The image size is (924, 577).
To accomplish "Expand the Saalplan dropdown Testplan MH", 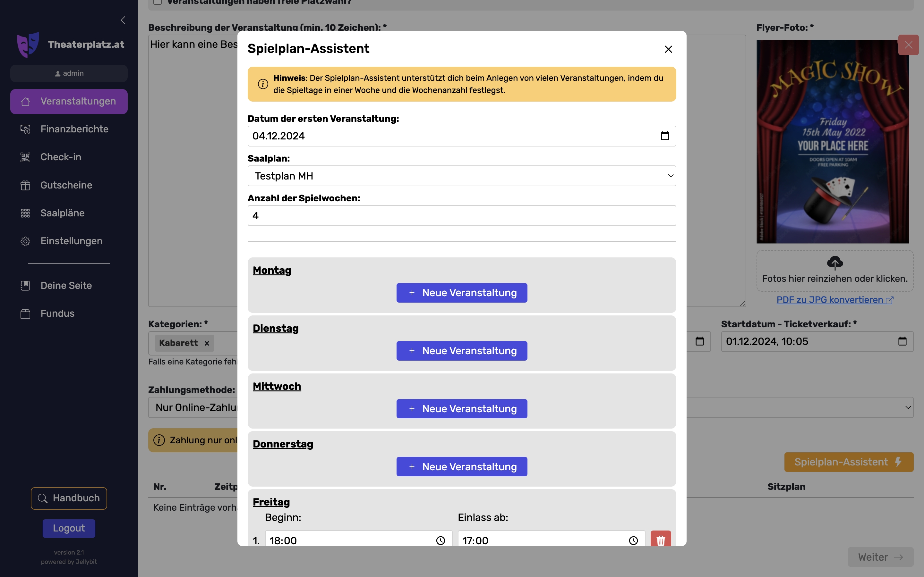I will pyautogui.click(x=462, y=176).
